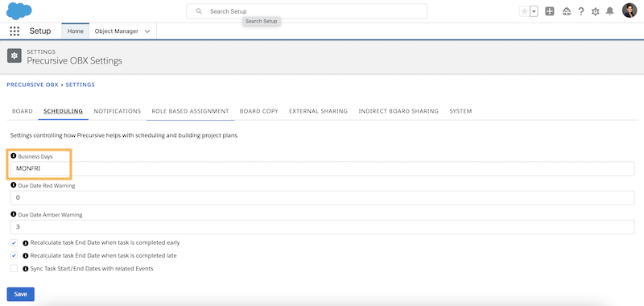Screen dimensions: 644x306
Task: Expand the Object Manager chevron menu
Action: coord(147,31)
